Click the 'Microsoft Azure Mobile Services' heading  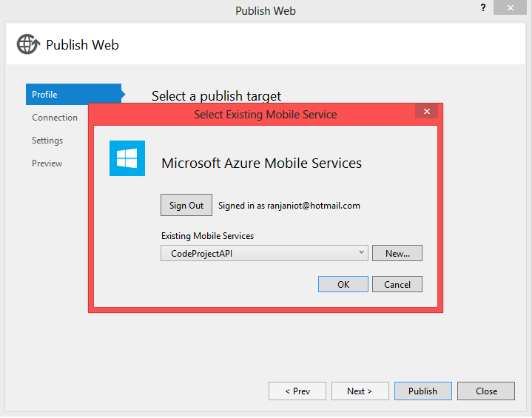[262, 164]
